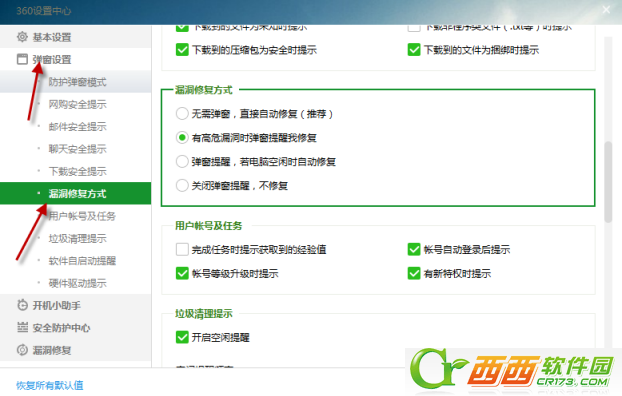The height and width of the screenshot is (396, 622).
Task: Select 垃圾清理提示 in the sidebar
Action: pyautogui.click(x=75, y=238)
